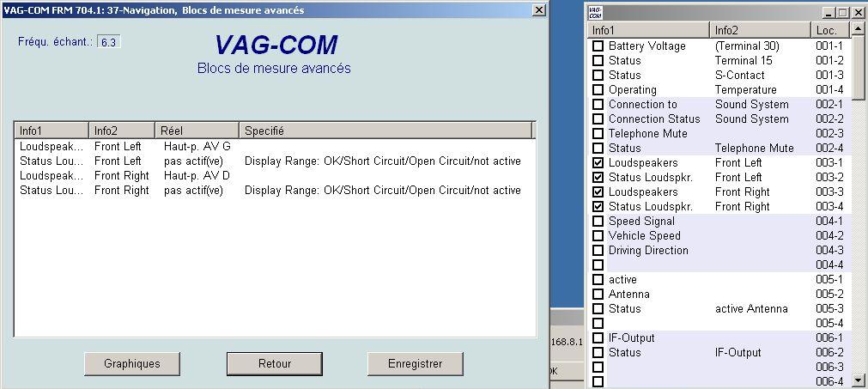Image resolution: width=868 pixels, height=389 pixels.
Task: Tick the Telephone Mute 002-3 checkbox
Action: click(598, 133)
